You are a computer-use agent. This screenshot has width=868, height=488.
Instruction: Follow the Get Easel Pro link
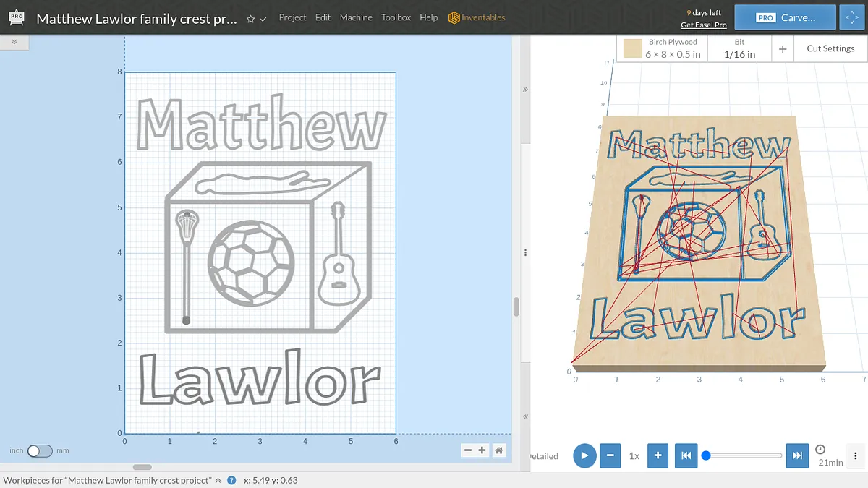pyautogui.click(x=703, y=25)
